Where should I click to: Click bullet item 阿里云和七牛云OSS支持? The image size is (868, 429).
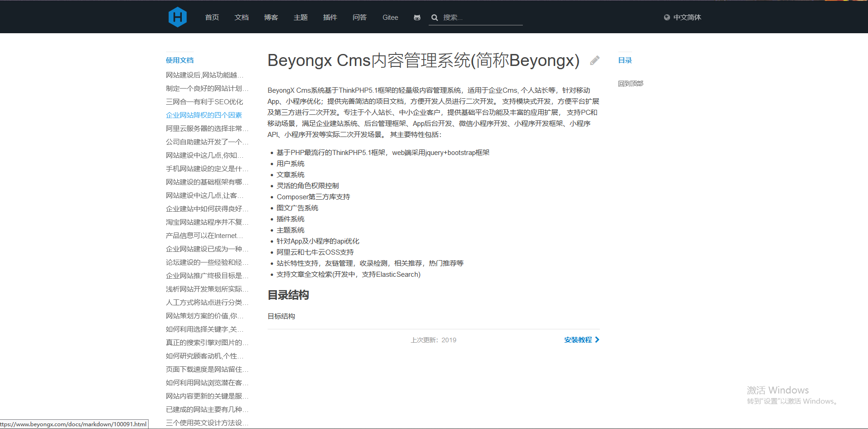(x=315, y=252)
